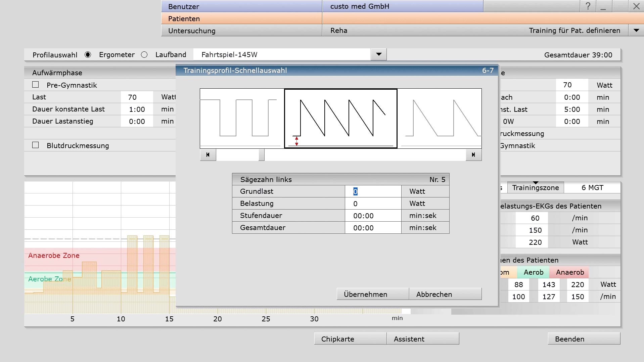The height and width of the screenshot is (362, 644).
Task: Open the Assistent button
Action: coord(423,339)
